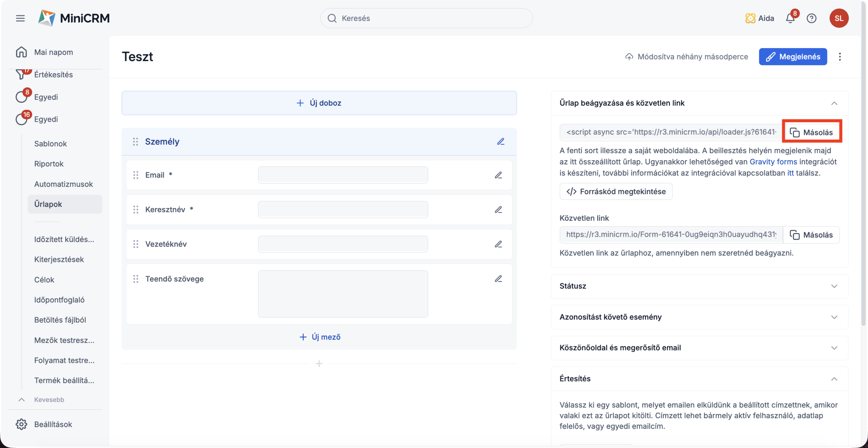Viewport: 868px width, 448px height.
Task: Click the Egyedi icon with badge 16
Action: (22, 119)
